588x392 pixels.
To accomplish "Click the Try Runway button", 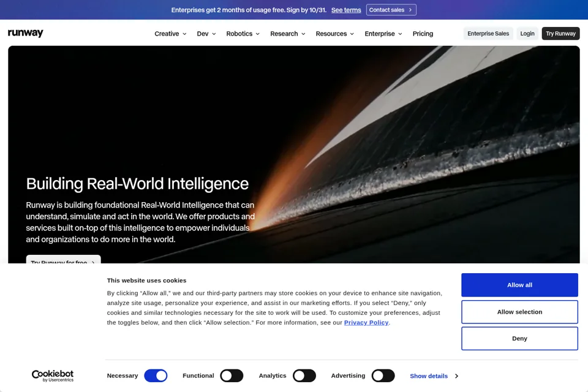I will click(x=560, y=34).
